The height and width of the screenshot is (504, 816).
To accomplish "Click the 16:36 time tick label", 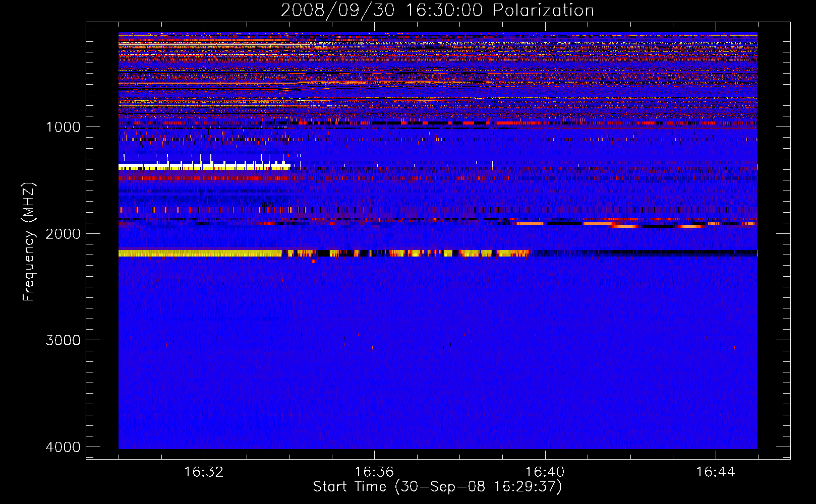I will [x=374, y=472].
